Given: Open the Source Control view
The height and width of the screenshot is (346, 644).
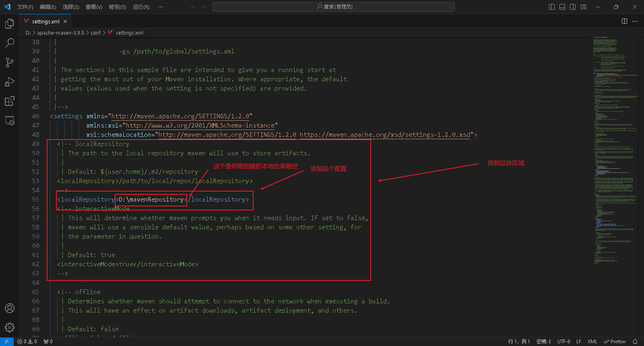Looking at the screenshot, I should point(10,62).
